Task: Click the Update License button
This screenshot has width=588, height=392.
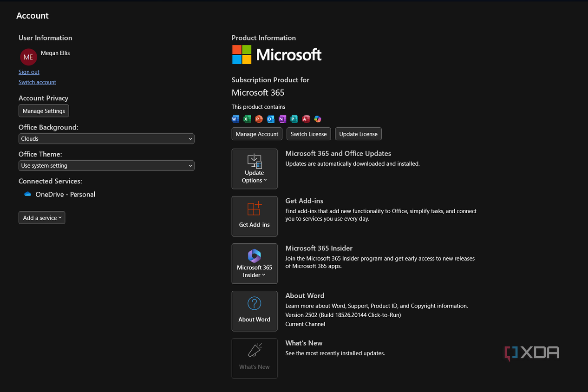Action: (x=358, y=134)
